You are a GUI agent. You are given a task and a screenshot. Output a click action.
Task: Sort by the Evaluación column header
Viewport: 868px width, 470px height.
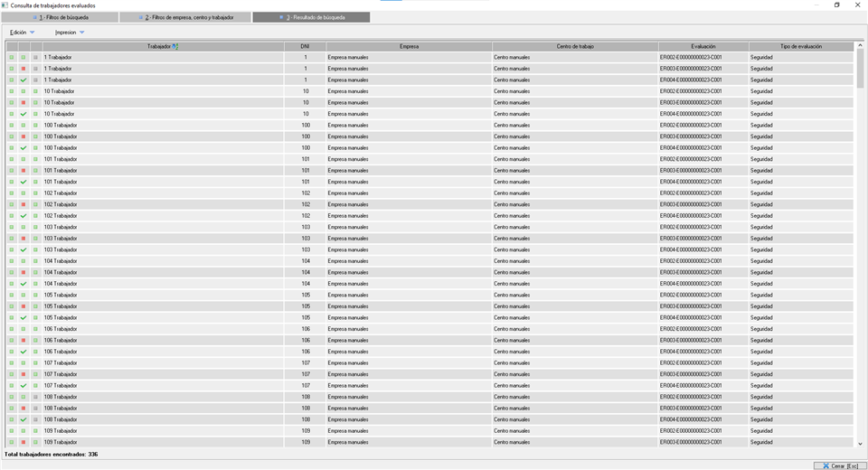[703, 46]
